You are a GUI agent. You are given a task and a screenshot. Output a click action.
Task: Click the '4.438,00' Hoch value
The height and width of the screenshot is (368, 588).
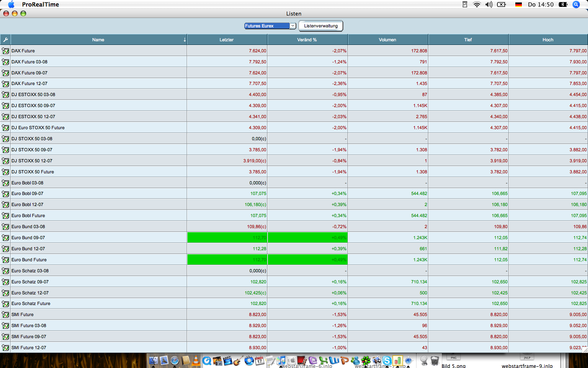(x=578, y=117)
